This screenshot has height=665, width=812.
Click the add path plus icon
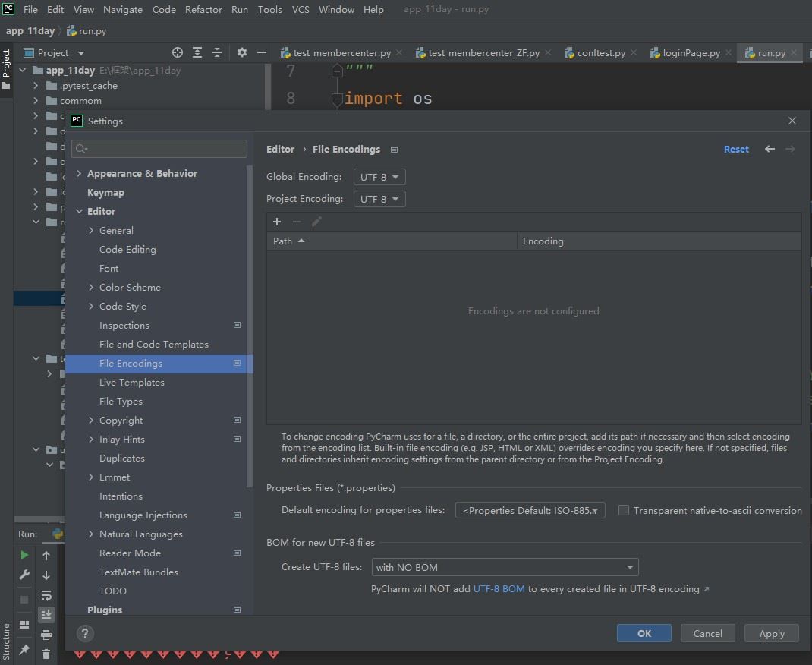point(277,222)
